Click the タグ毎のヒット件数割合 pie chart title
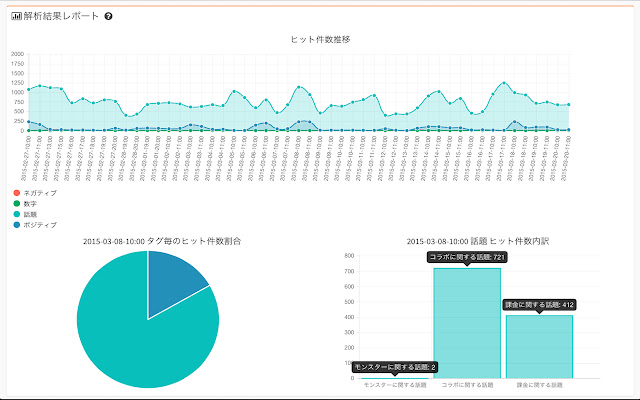640x400 pixels. pos(161,241)
